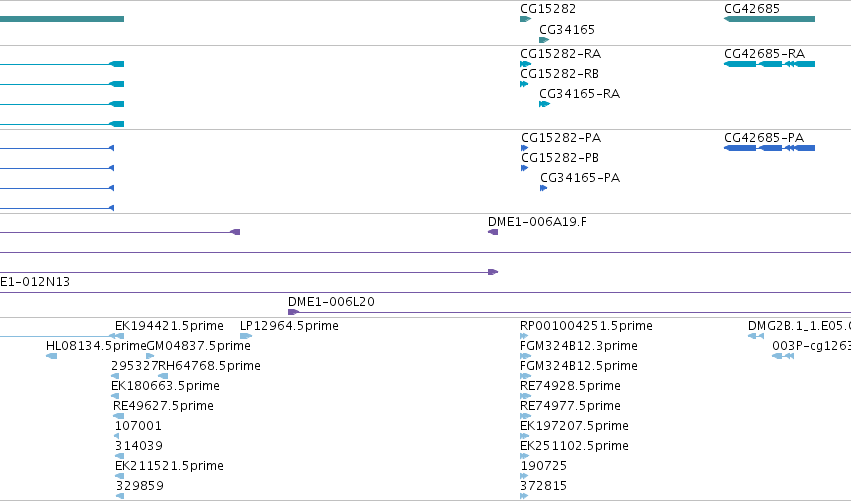Screen dimensions: 851x501
Task: Select the CG34165-PA protein arrow
Action: (543, 188)
